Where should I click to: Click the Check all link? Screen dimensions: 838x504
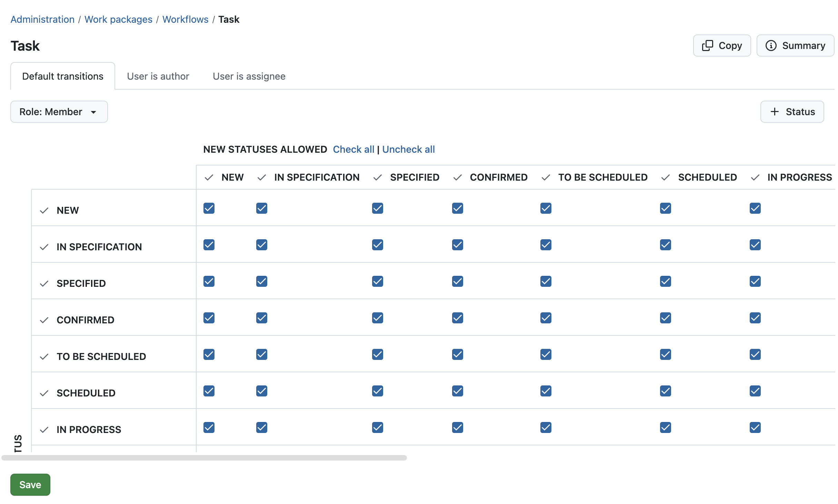(353, 149)
